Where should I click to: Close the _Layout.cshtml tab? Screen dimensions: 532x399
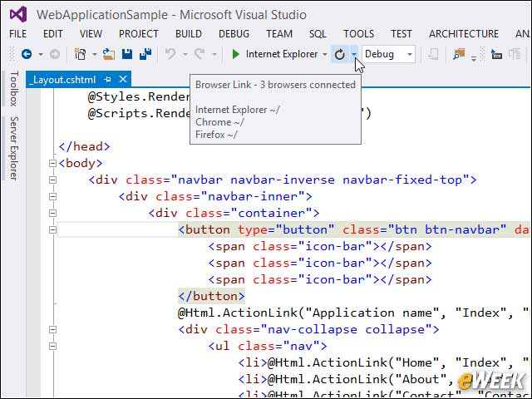point(123,80)
